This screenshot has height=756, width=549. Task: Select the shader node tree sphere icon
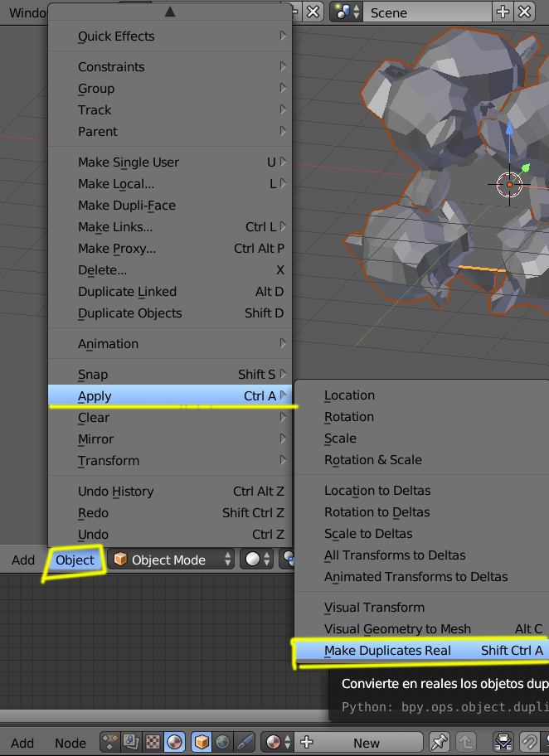[174, 742]
